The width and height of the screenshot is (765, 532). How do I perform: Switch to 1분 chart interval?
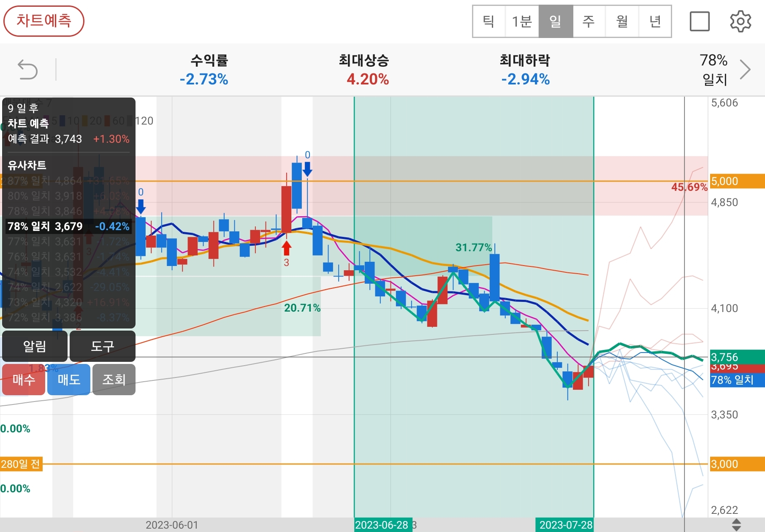click(x=522, y=22)
